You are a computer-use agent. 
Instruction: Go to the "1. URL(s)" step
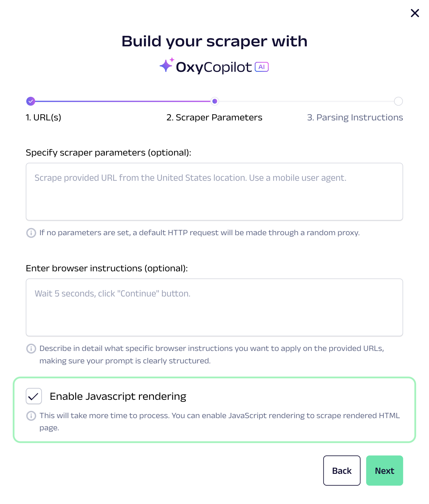click(x=44, y=118)
